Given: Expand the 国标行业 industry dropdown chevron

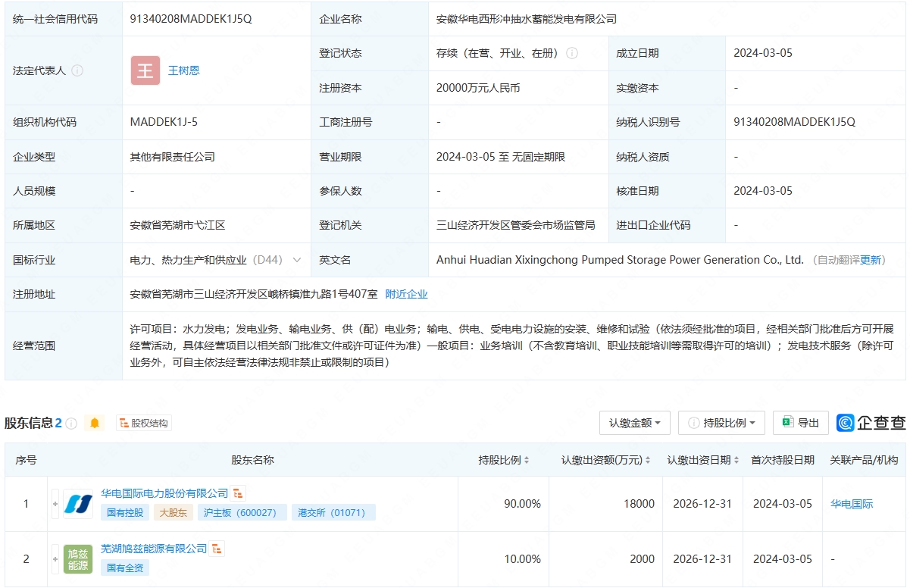Looking at the screenshot, I should pyautogui.click(x=296, y=260).
